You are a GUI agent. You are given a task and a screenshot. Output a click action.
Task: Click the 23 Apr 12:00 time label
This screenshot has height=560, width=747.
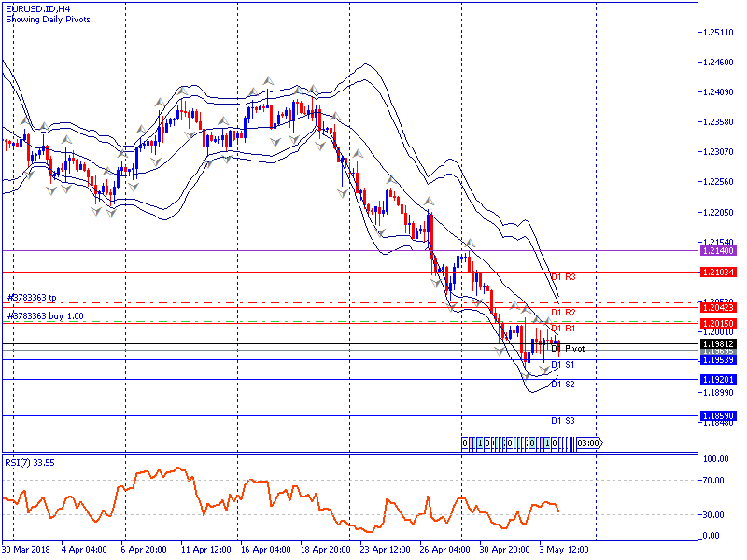[385, 550]
